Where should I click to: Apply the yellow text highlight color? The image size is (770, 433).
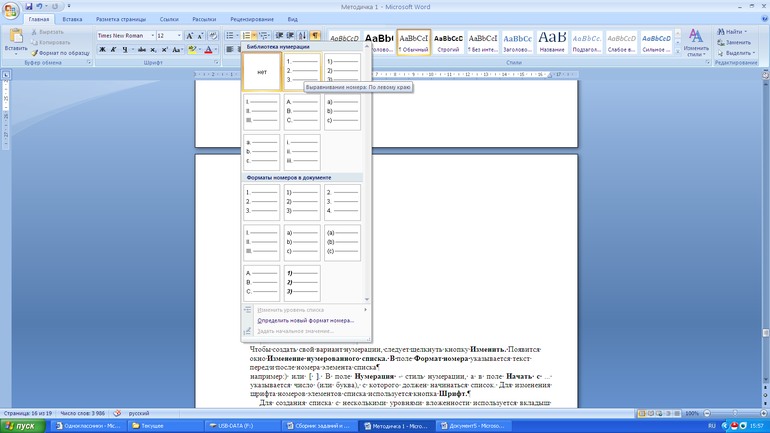pos(192,50)
